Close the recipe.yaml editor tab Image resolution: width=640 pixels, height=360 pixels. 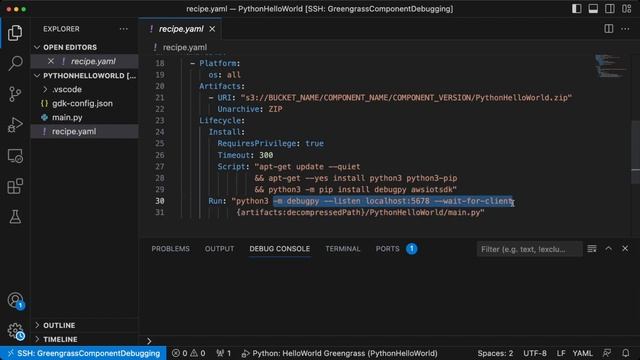[x=212, y=29]
